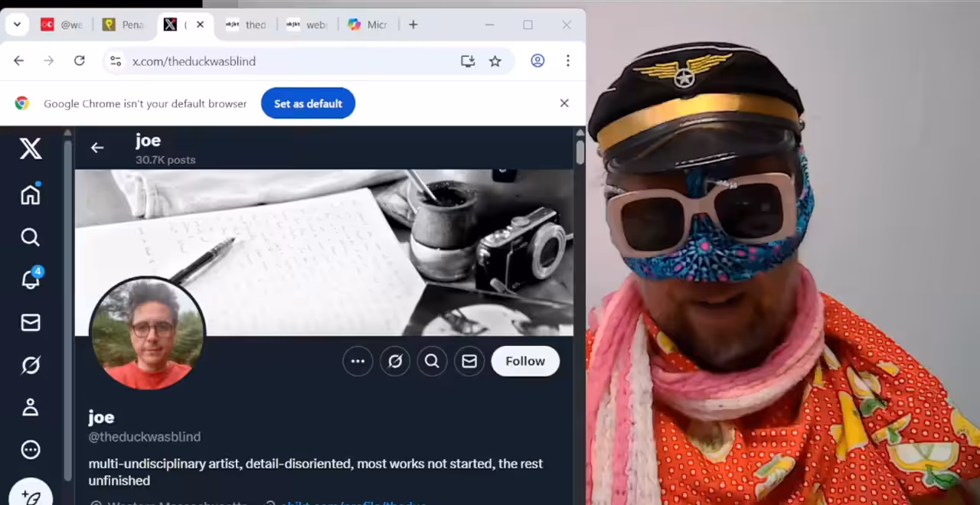Open the Home feed from the sidebar

coord(31,194)
